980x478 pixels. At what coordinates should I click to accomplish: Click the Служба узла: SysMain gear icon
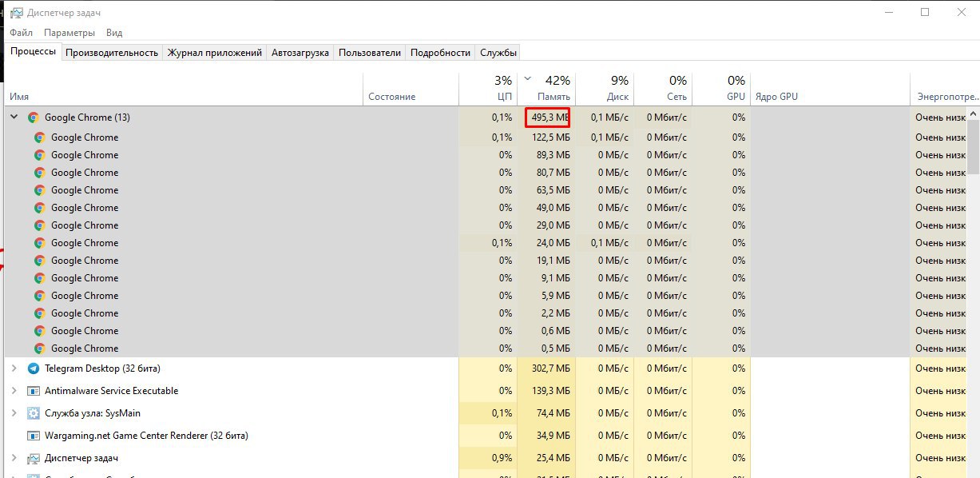click(x=34, y=413)
